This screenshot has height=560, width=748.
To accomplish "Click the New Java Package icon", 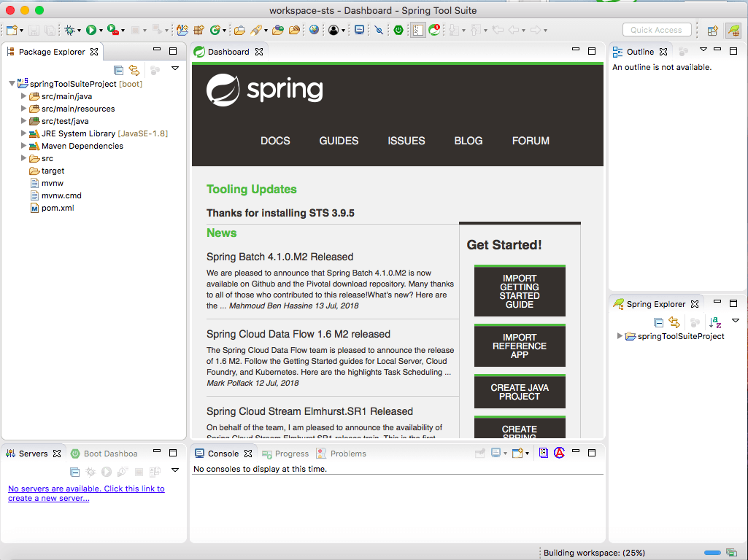I will pyautogui.click(x=199, y=30).
